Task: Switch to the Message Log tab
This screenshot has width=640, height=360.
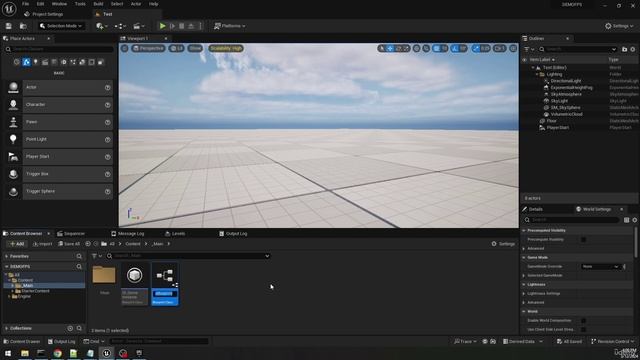Action: point(128,234)
